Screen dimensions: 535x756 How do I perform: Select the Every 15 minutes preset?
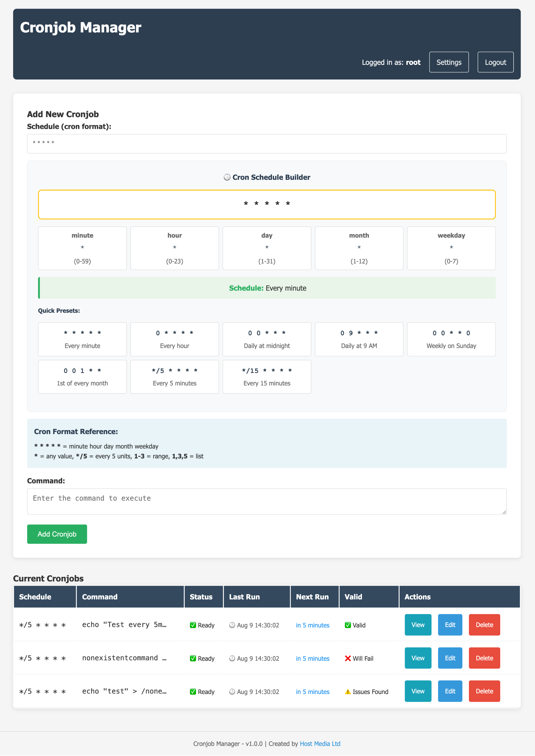click(x=266, y=377)
